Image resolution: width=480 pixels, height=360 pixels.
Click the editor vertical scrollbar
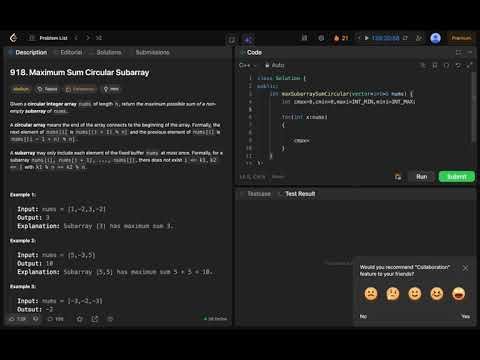[473, 107]
